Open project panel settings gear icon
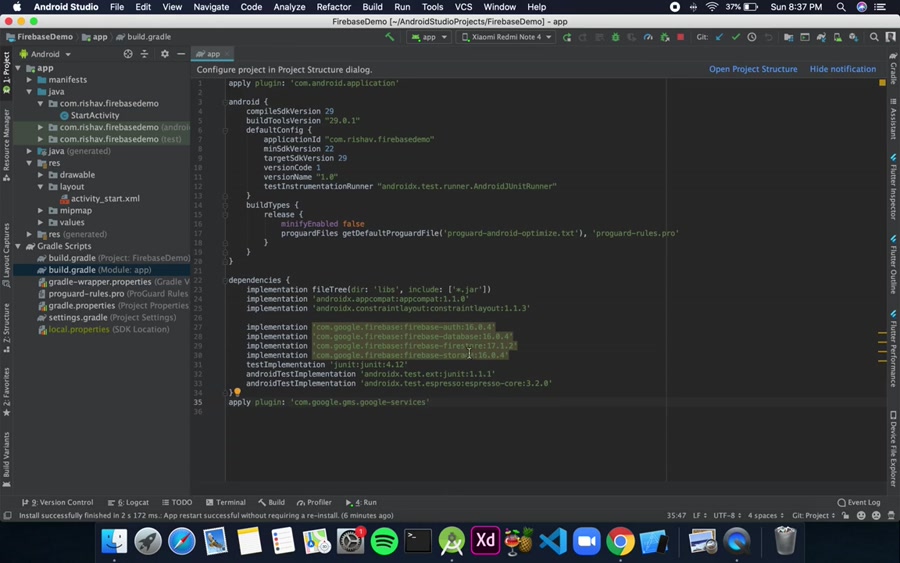Screen dimensions: 900x563 (164, 54)
